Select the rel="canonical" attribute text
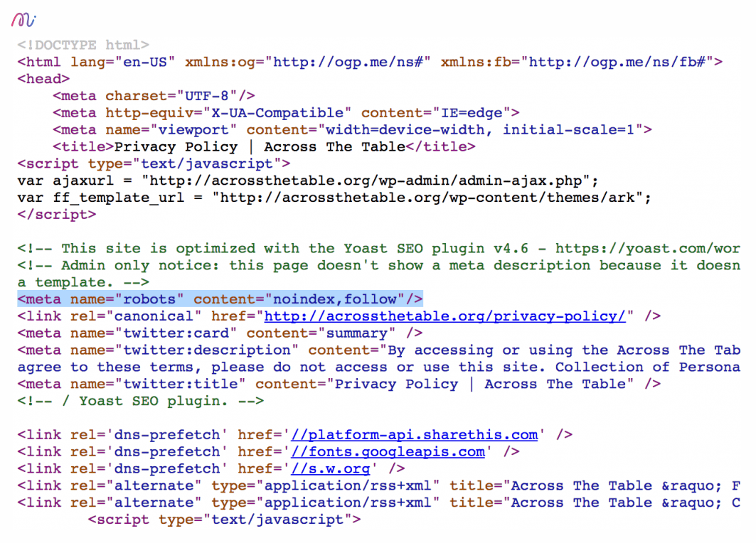756x543 pixels. tap(135, 316)
